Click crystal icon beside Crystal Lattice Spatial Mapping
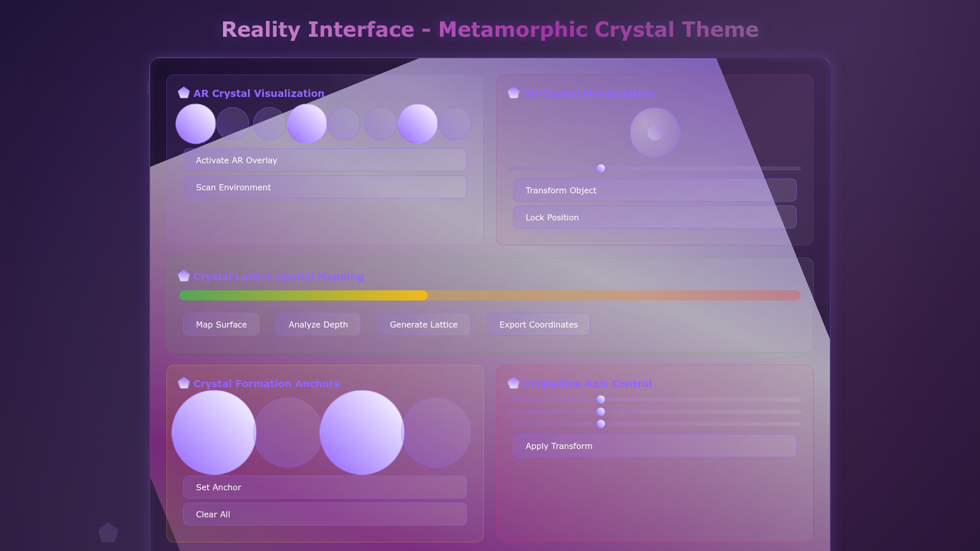The width and height of the screenshot is (980, 551). click(184, 276)
